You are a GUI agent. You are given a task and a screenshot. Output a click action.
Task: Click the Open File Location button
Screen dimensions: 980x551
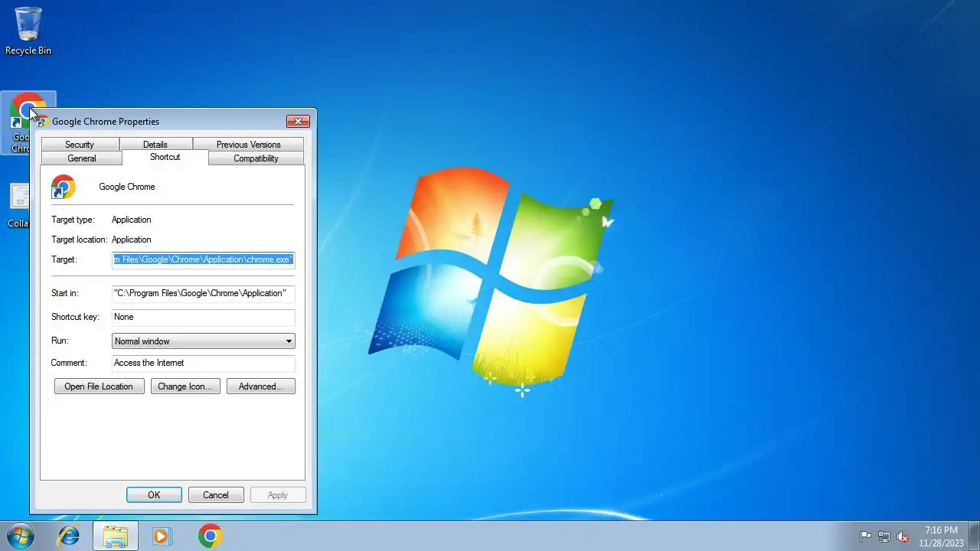point(99,386)
